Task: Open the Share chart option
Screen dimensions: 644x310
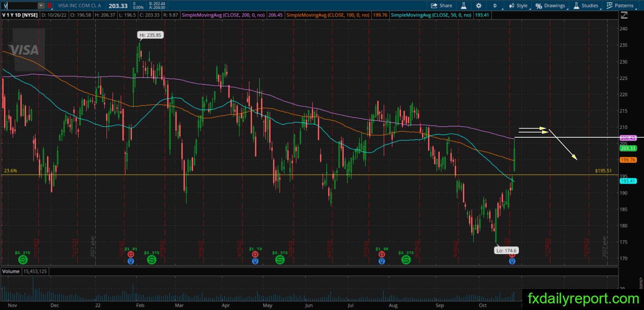Action: [x=442, y=6]
